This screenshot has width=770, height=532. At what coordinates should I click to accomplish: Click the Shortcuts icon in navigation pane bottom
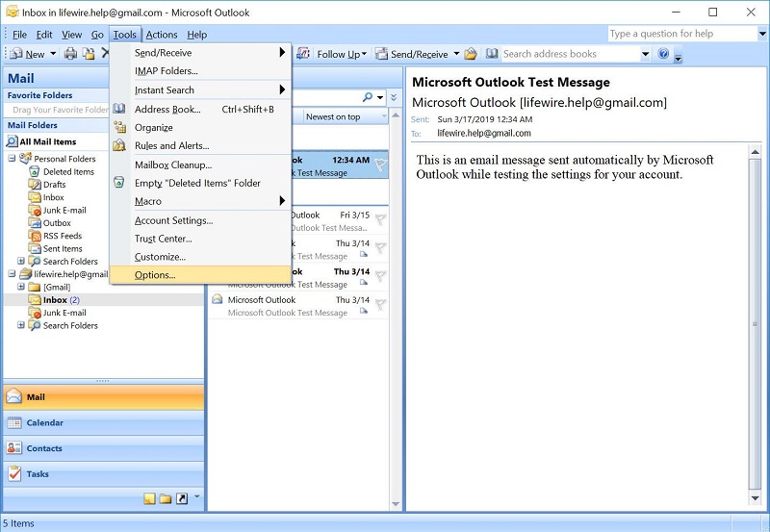[x=182, y=498]
